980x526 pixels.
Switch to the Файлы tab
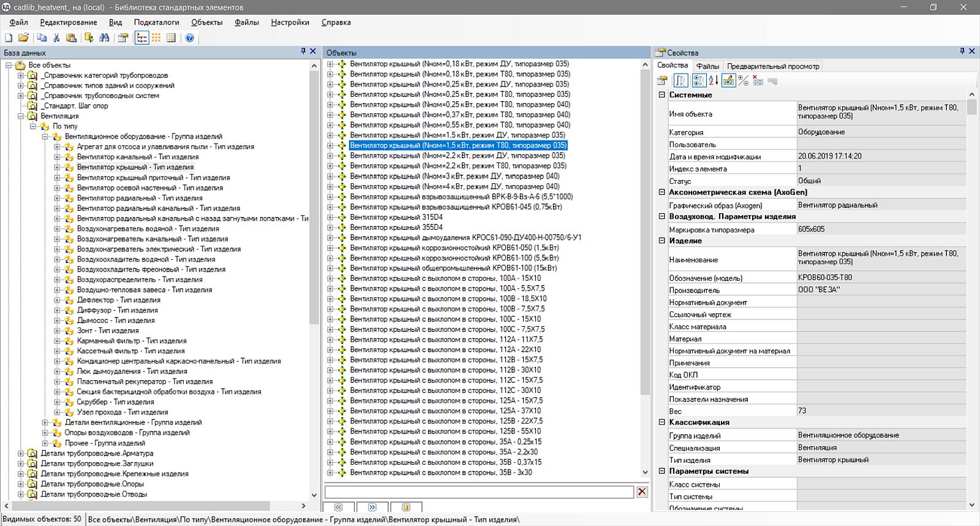pos(707,66)
